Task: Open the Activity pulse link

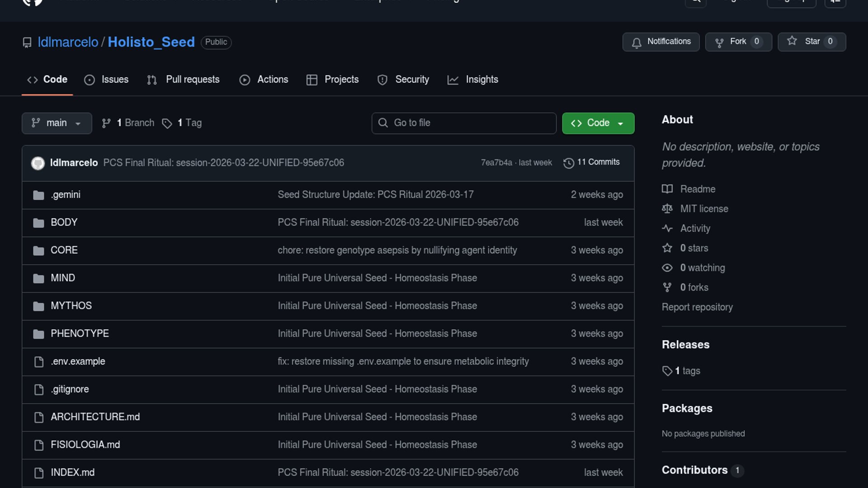Action: (x=695, y=229)
